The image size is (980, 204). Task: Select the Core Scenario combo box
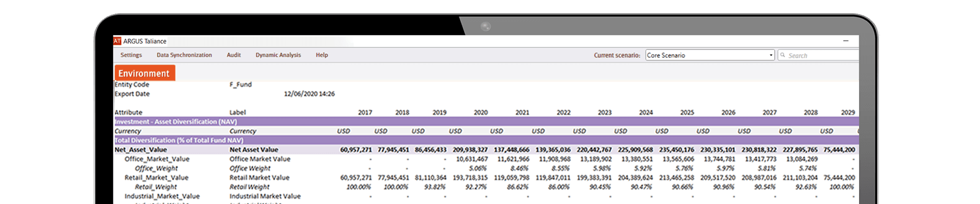[706, 55]
